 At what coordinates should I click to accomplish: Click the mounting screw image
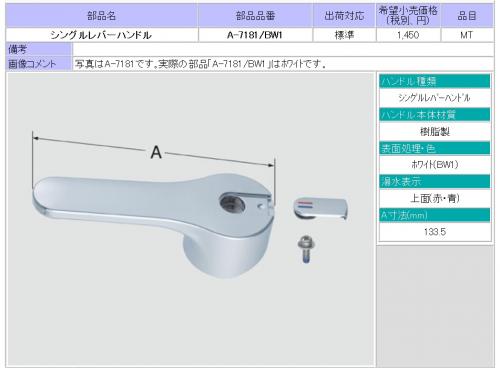[306, 249]
